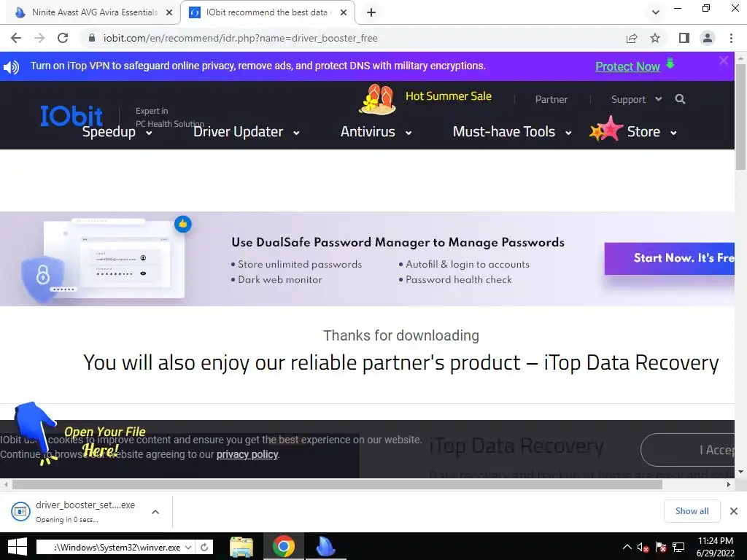The width and height of the screenshot is (747, 560).
Task: Expand the Must-have Tools menu
Action: (x=512, y=132)
